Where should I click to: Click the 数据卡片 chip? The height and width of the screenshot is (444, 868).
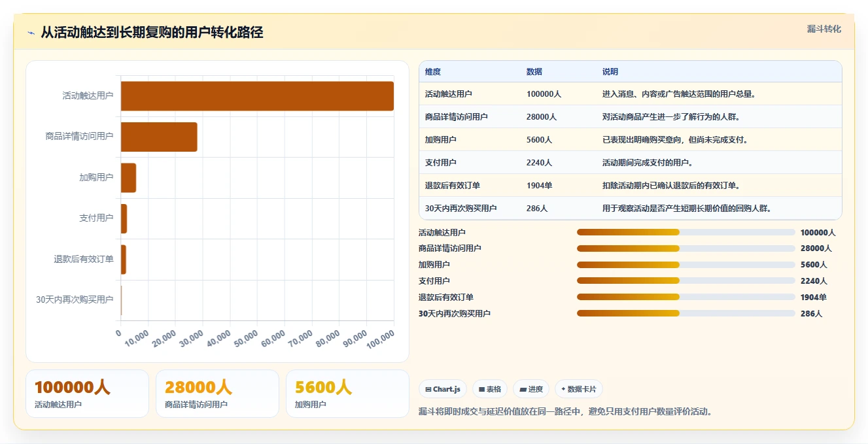tap(579, 389)
